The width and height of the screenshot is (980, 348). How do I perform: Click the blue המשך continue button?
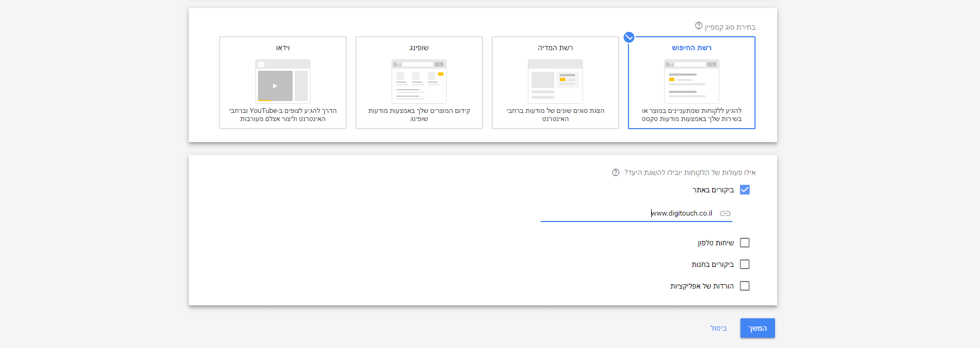click(757, 328)
